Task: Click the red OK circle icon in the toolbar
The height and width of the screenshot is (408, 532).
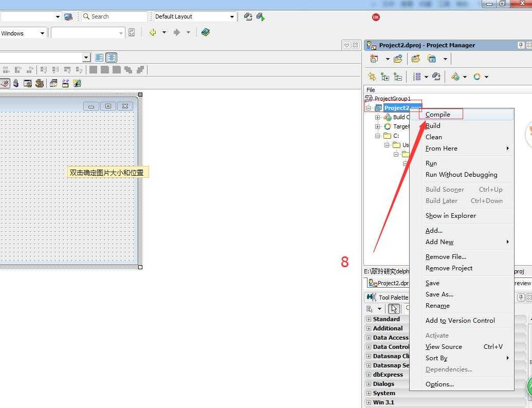Action: pos(376,17)
